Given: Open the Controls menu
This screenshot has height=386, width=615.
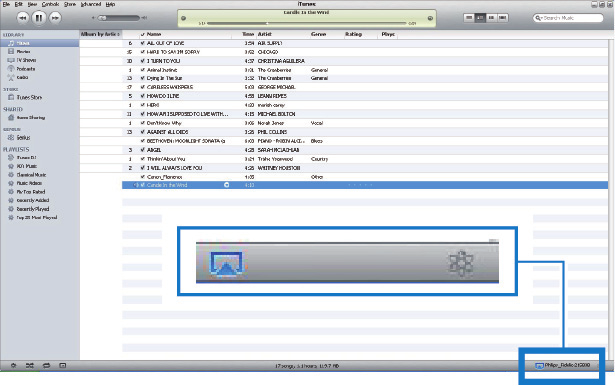Looking at the screenshot, I should point(50,4).
